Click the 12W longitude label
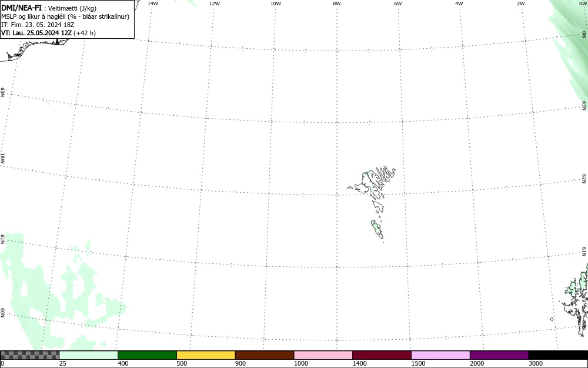The image size is (588, 368). (x=215, y=4)
